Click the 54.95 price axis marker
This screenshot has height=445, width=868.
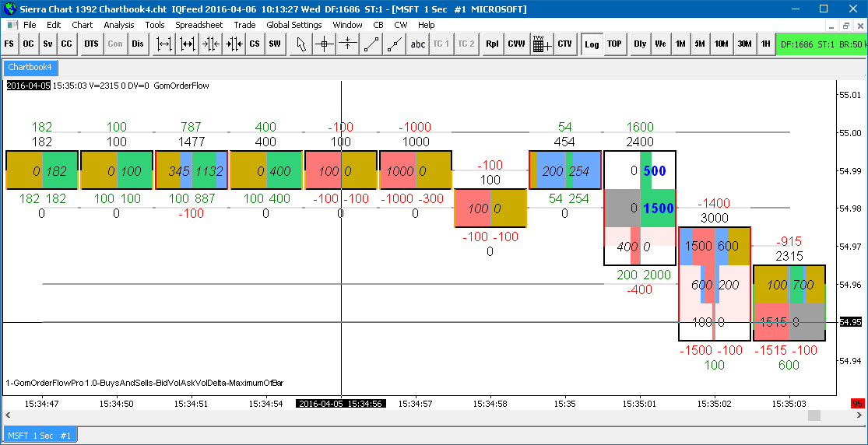click(850, 322)
